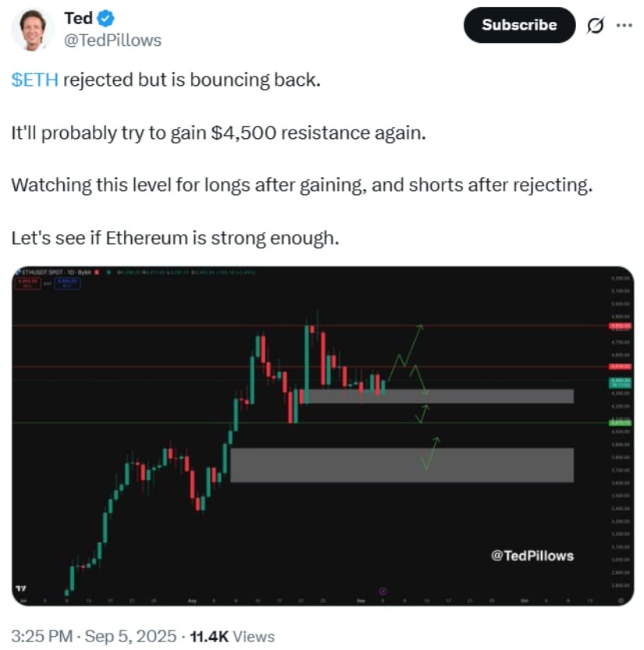
Task: Open the Grok slashed-circle icon
Action: (595, 25)
